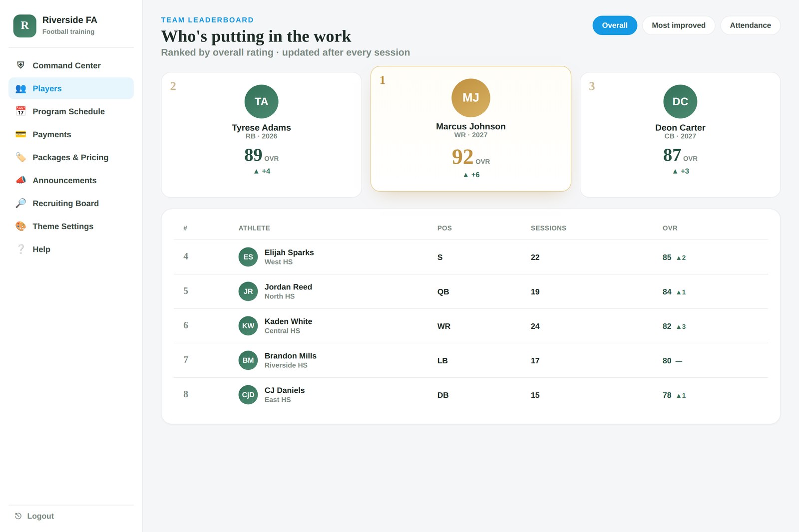Click Jordan Reed JR avatar
799x532 pixels.
click(248, 291)
